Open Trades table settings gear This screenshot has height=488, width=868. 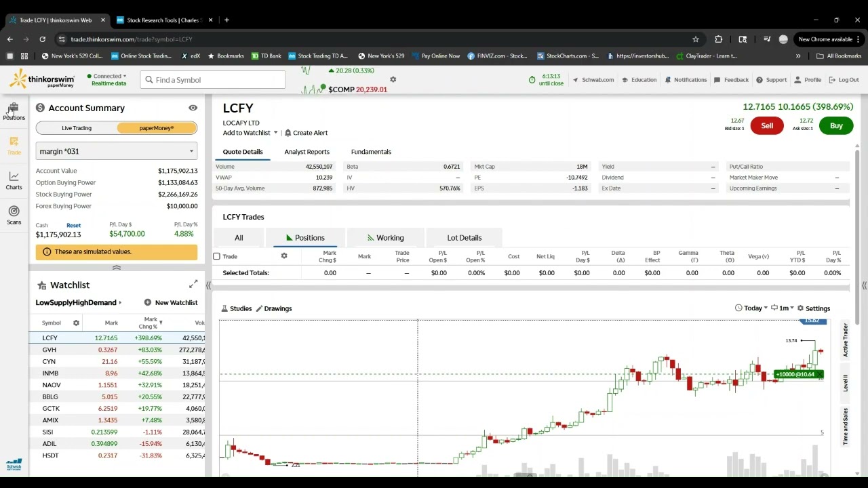[284, 256]
